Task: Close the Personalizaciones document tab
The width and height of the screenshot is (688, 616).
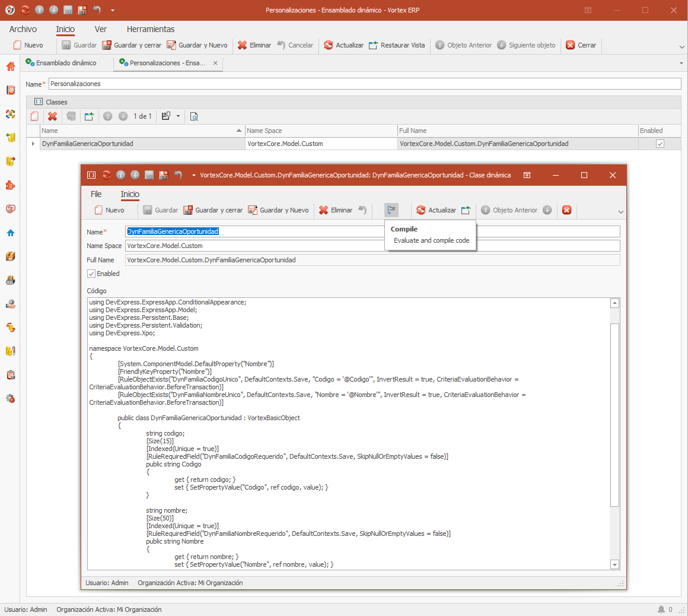Action: pos(215,63)
